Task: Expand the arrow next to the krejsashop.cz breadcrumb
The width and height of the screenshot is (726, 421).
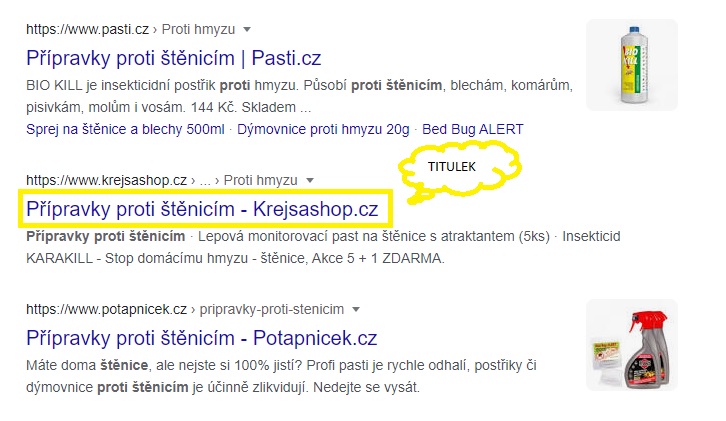Action: tap(309, 180)
